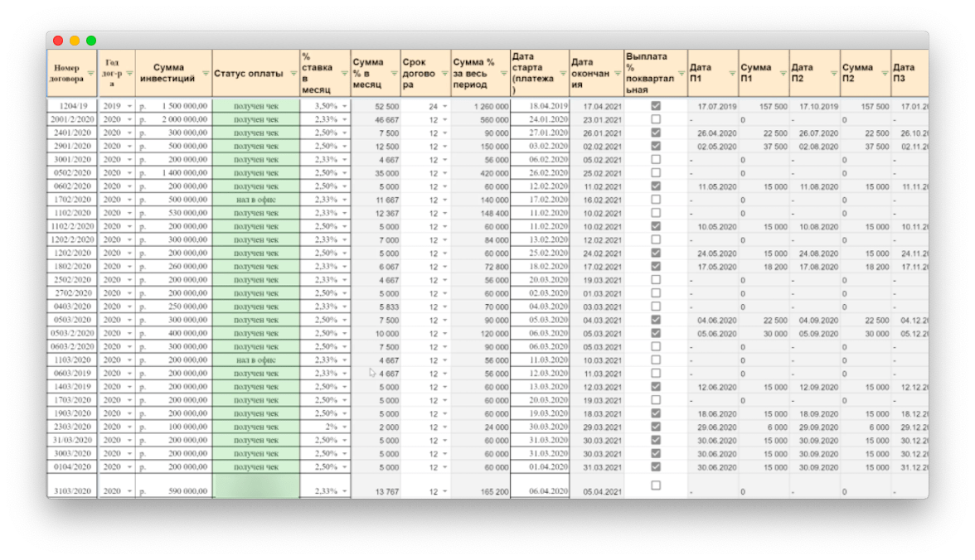Viewport: 975px width, 560px height.
Task: Click investment amount cell 1 400 000,00
Action: point(173,173)
